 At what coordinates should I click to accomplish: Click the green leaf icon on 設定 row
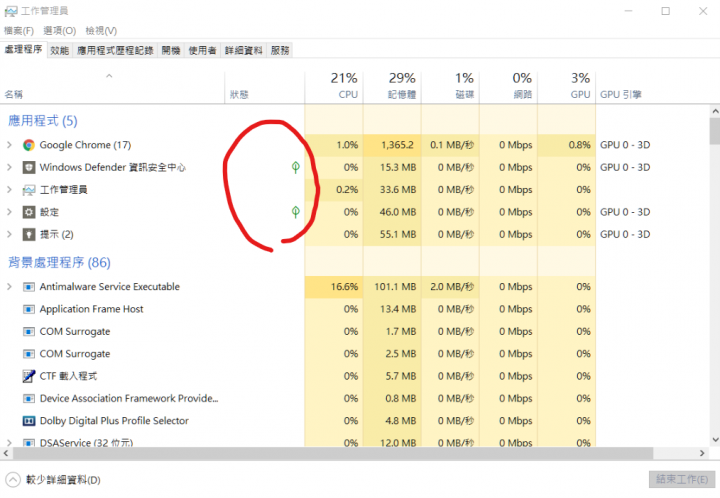click(296, 212)
